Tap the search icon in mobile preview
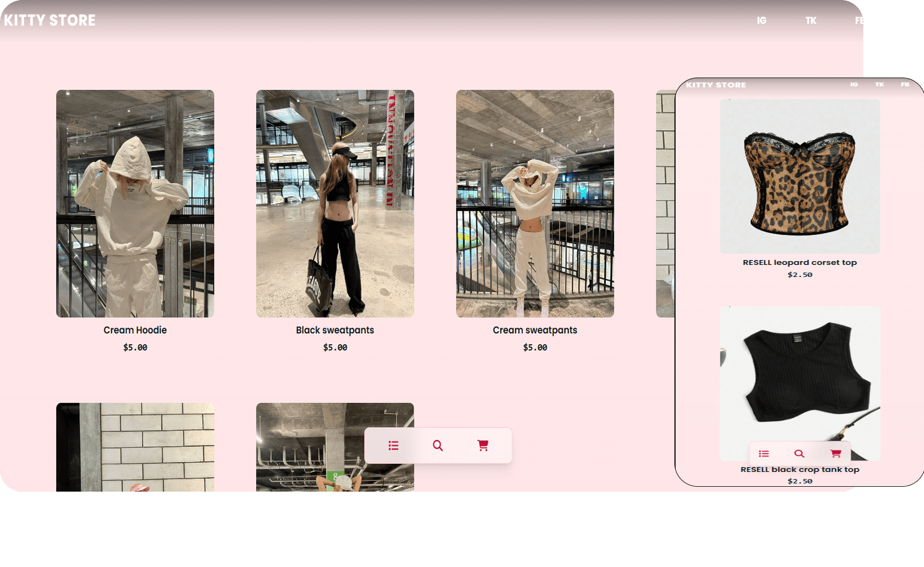Screen dimensions: 924x567 (799, 453)
